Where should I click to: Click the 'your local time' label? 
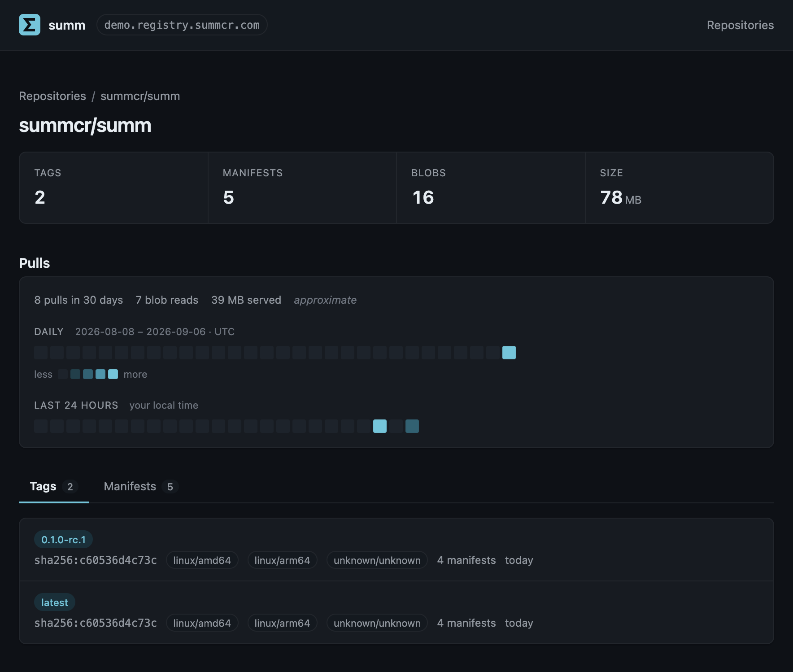tap(164, 405)
